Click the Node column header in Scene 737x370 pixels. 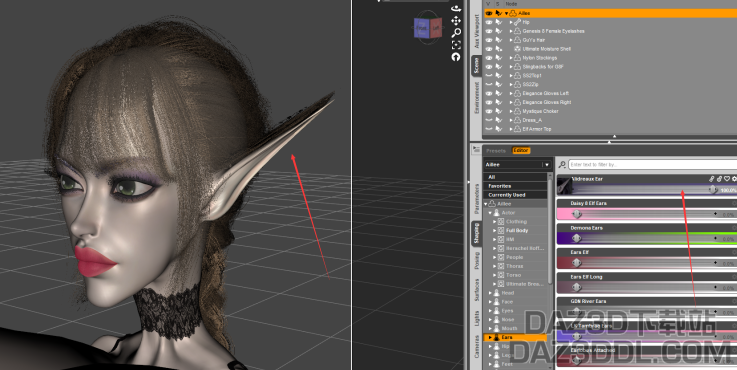511,4
